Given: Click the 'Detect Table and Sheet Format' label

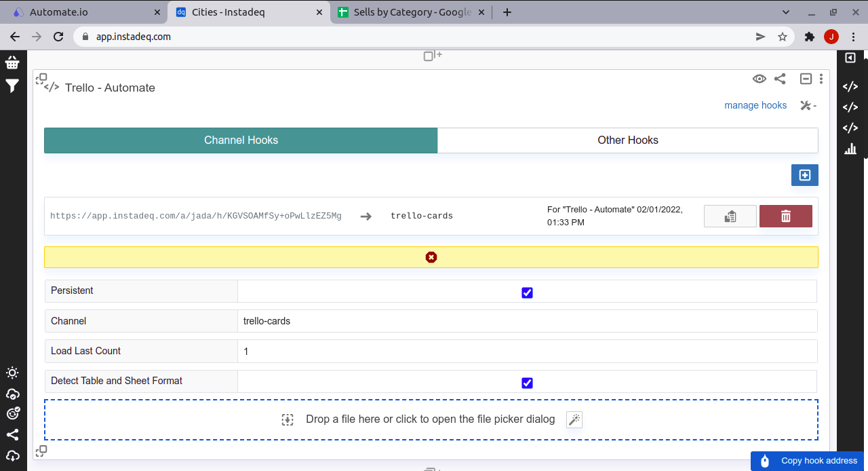Looking at the screenshot, I should tap(117, 381).
